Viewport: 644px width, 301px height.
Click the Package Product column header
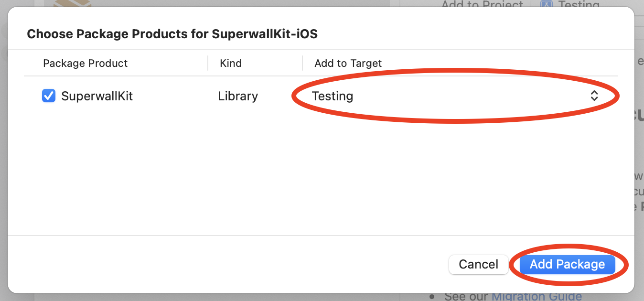[x=86, y=63]
